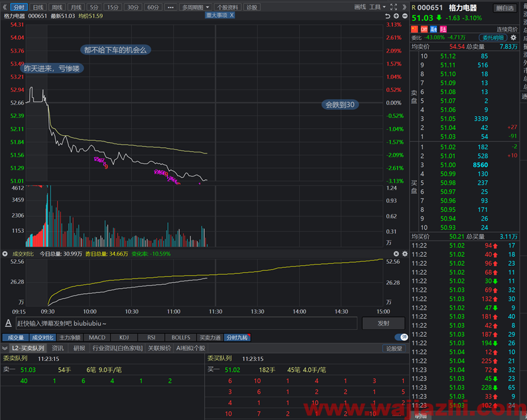Open order book settings gear icon
This screenshot has height=420, width=527.
[x=513, y=37]
